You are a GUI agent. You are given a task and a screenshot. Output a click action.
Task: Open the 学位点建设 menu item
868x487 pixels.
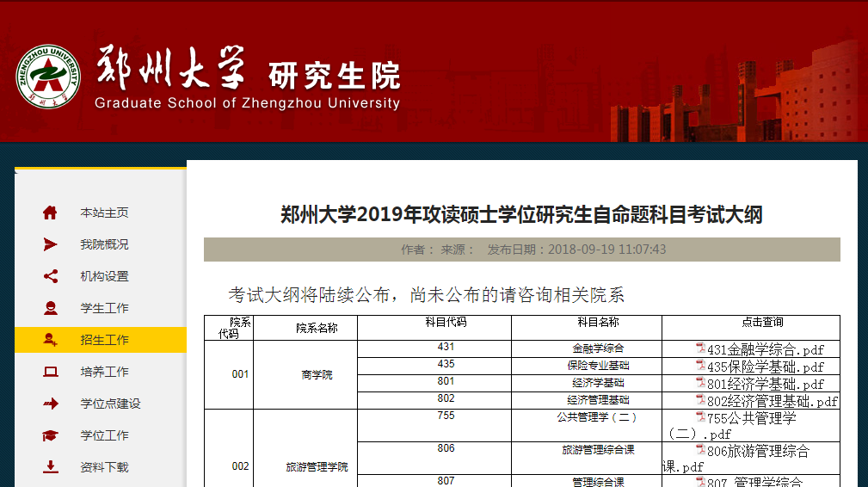coord(110,404)
